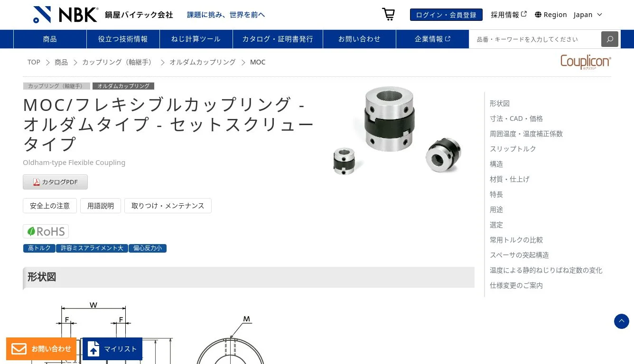Focus the 品番・キーワード search field

tap(535, 39)
